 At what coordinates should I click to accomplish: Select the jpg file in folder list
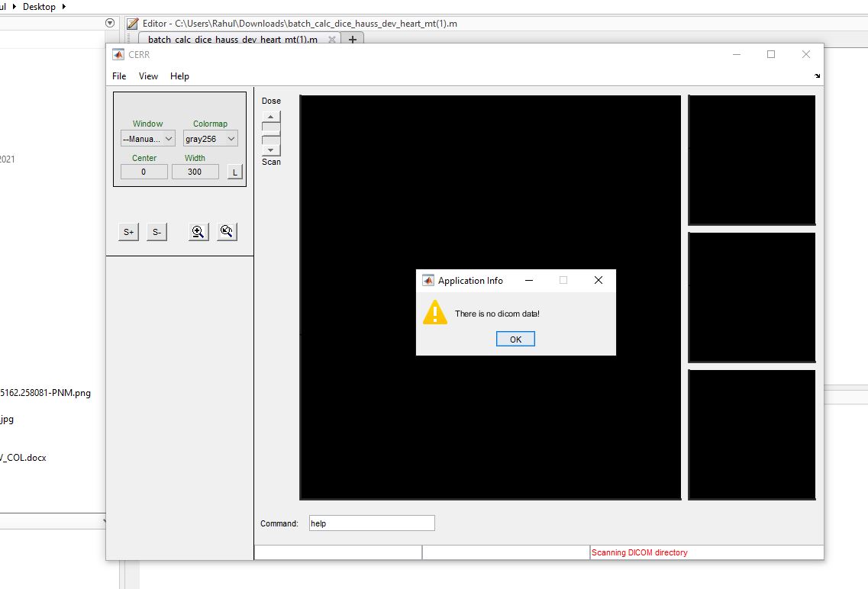point(7,419)
